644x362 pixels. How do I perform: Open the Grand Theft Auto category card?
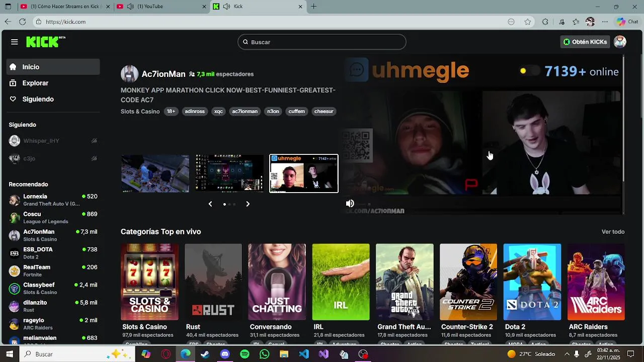pos(405,282)
